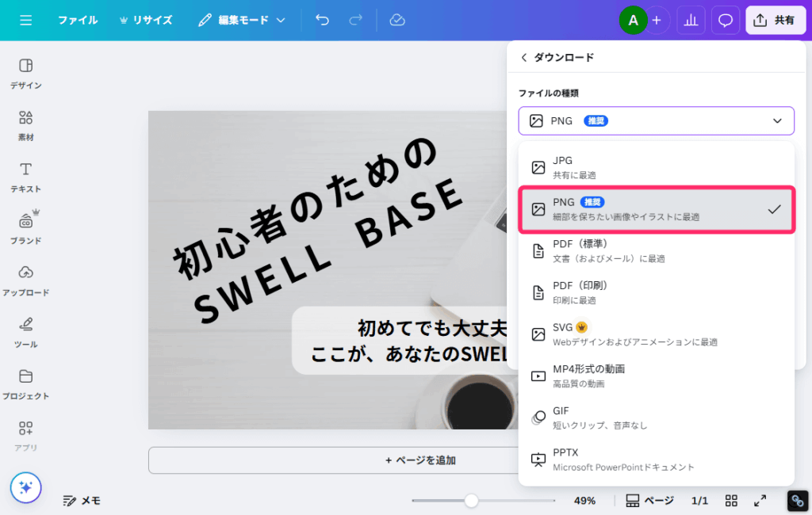The height and width of the screenshot is (515, 812).
Task: Open the テキスト text panel
Action: [x=26, y=177]
